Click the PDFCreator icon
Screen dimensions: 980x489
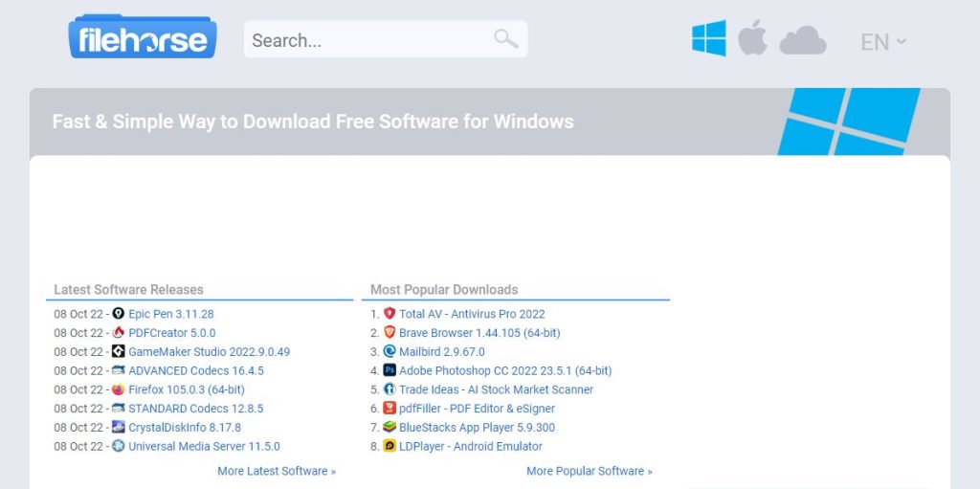(x=118, y=332)
